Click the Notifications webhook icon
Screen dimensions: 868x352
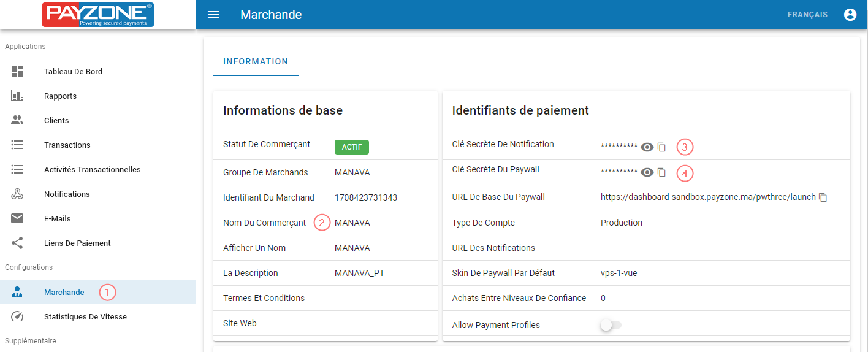pos(17,194)
